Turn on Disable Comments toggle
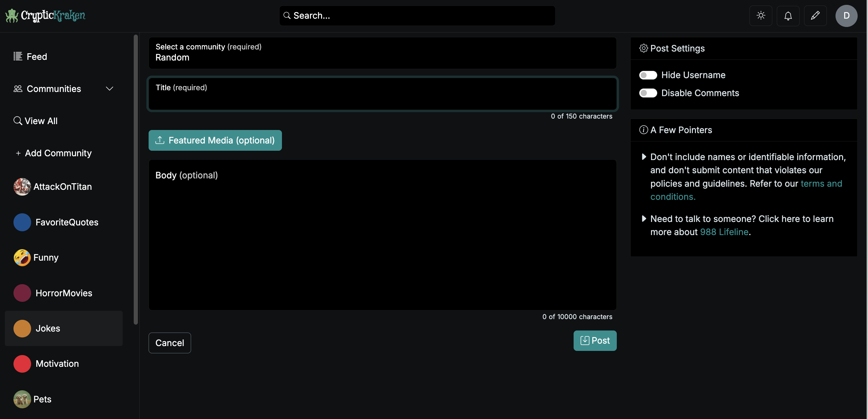The image size is (868, 419). (648, 93)
